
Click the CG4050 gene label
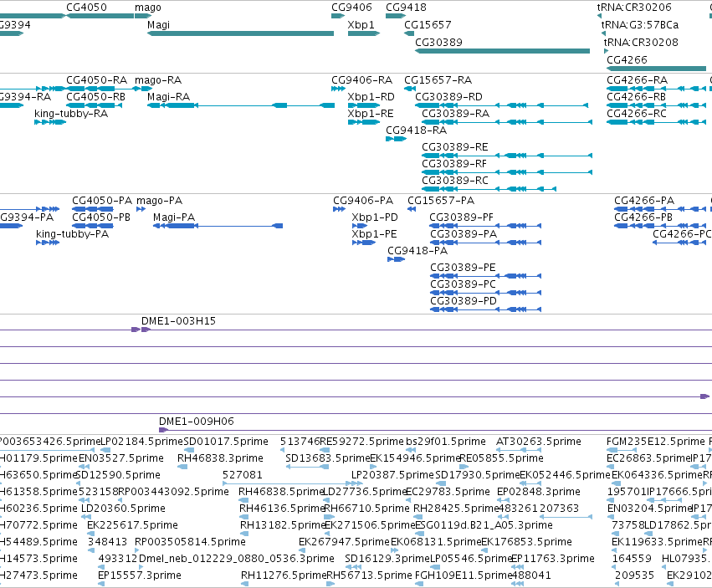coord(87,8)
